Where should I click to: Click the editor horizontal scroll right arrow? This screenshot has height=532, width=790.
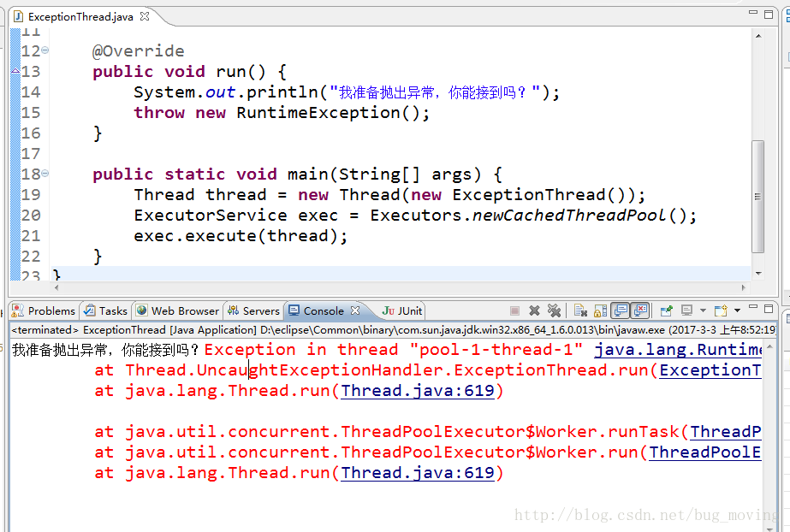744,288
